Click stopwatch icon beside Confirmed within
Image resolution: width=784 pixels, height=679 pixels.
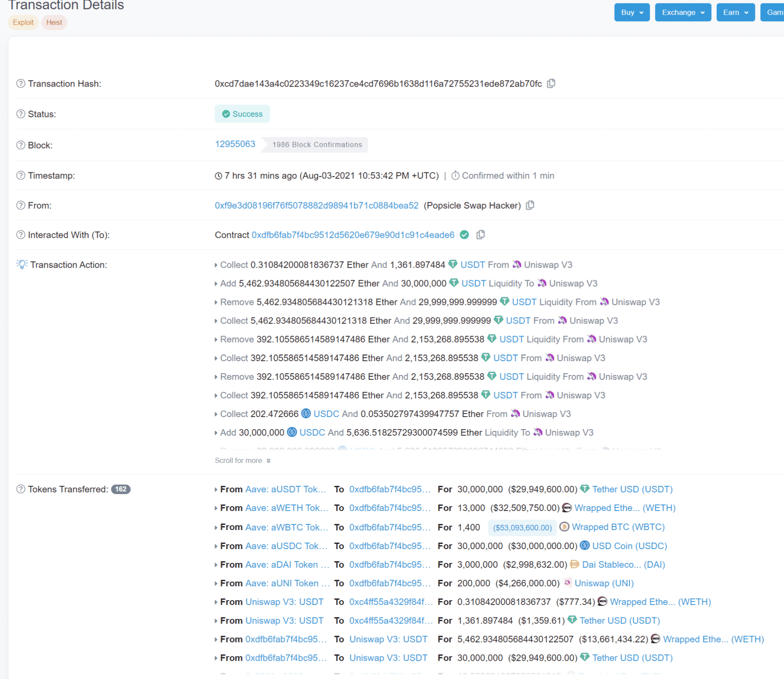[x=455, y=175]
